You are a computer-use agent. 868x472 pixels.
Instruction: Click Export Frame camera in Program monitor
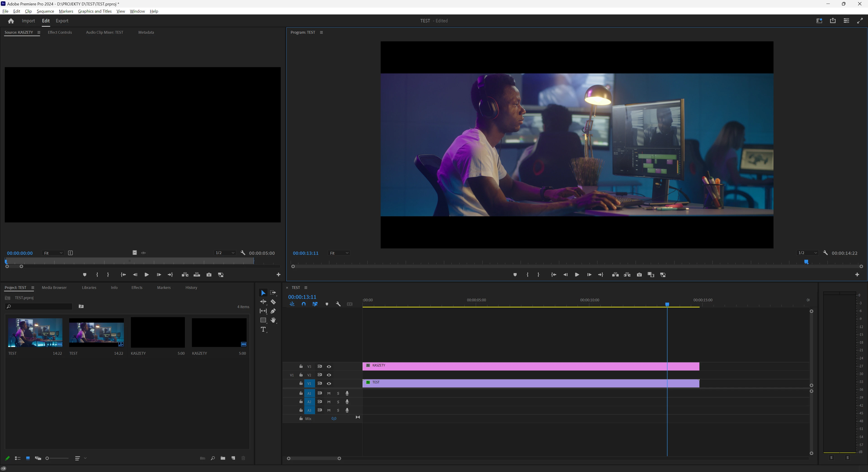pos(639,275)
